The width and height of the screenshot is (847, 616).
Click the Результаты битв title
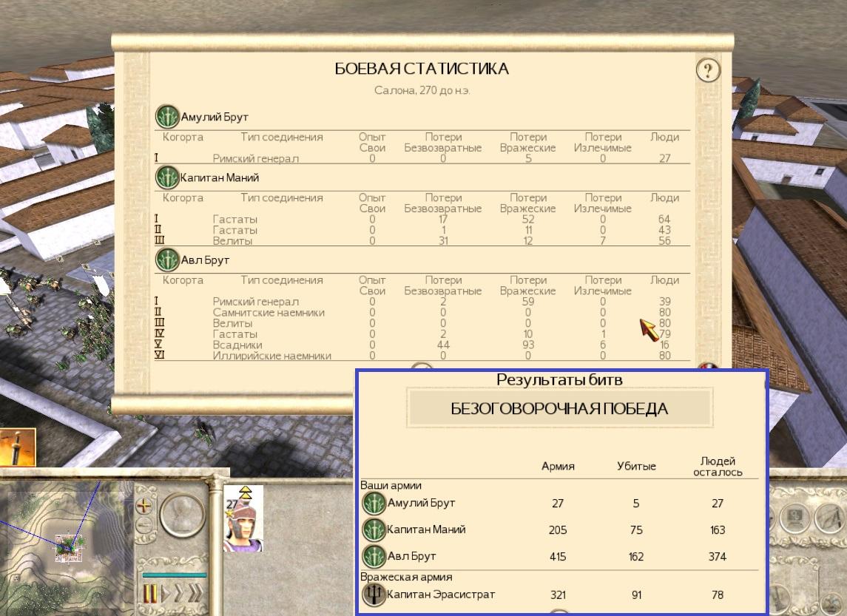tap(559, 380)
